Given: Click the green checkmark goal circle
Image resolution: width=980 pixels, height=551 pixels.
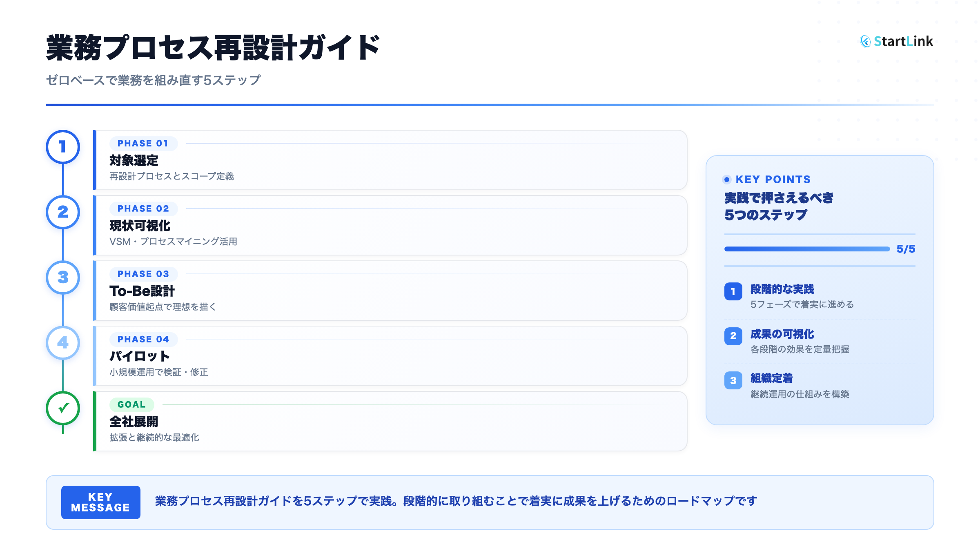Looking at the screenshot, I should pyautogui.click(x=62, y=408).
